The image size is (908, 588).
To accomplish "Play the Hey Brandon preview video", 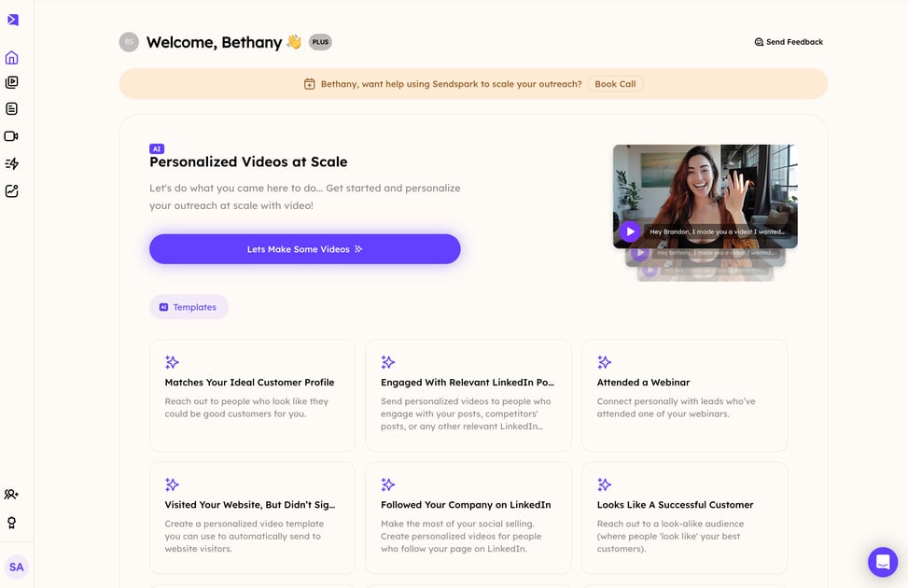I will point(631,231).
